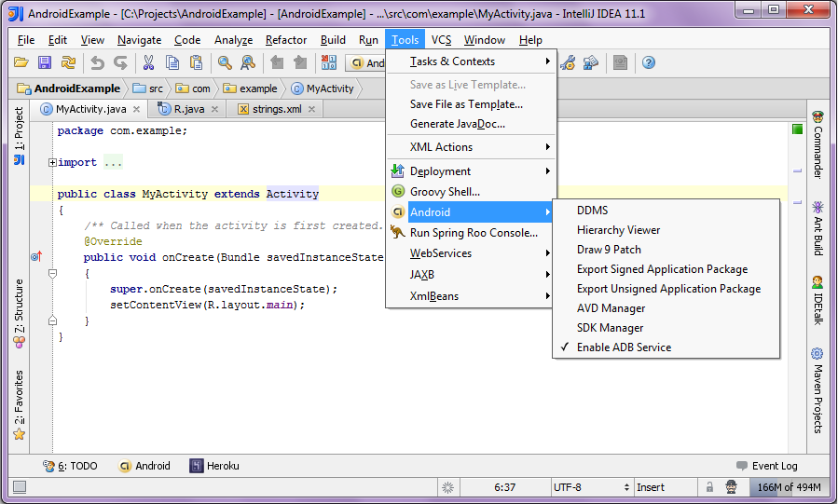Screen dimensions: 838x504
Task: Click the Copy toolbar icon
Action: click(172, 62)
